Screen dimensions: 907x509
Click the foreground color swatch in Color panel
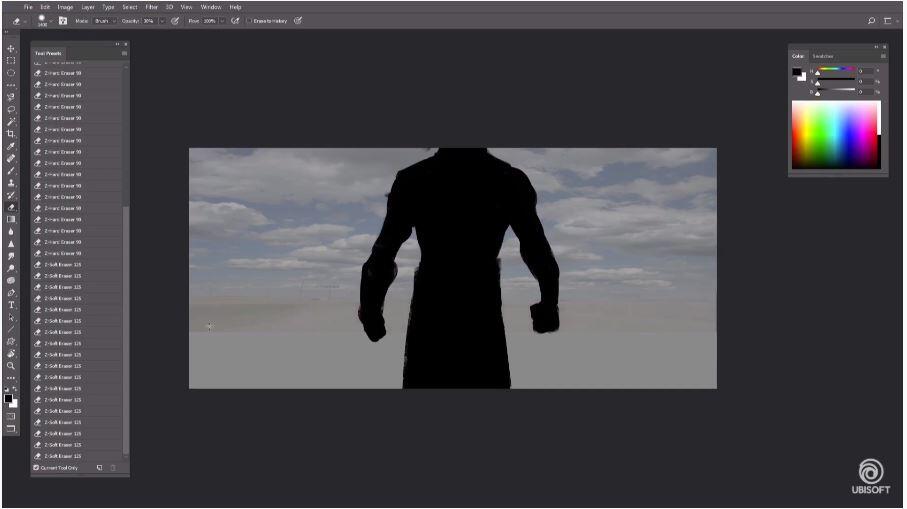[797, 72]
